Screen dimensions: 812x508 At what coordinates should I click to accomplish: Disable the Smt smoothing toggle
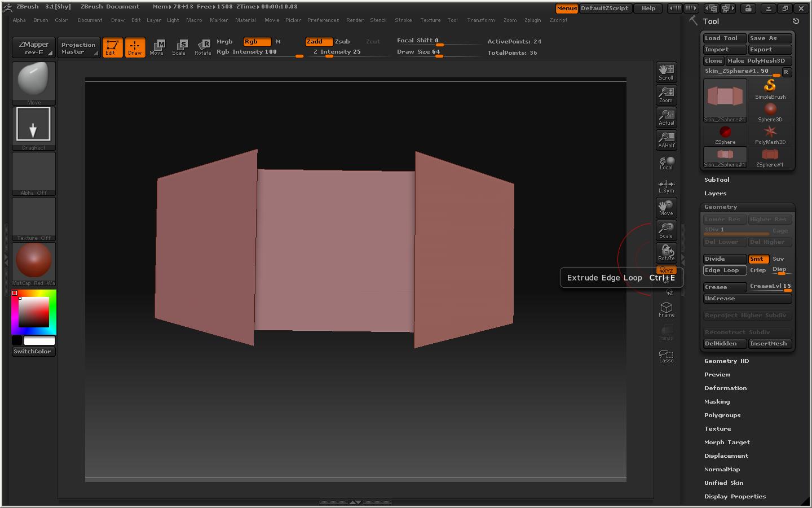pos(758,259)
